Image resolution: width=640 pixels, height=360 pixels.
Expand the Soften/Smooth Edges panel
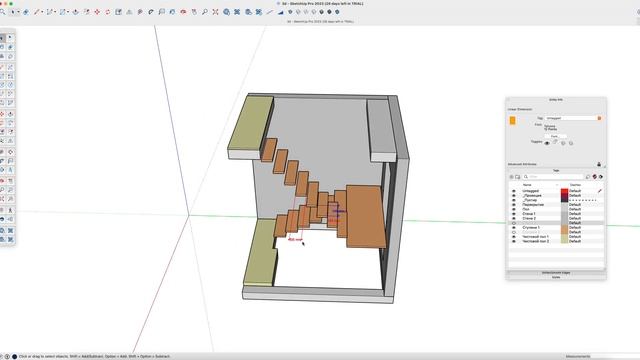coord(556,273)
